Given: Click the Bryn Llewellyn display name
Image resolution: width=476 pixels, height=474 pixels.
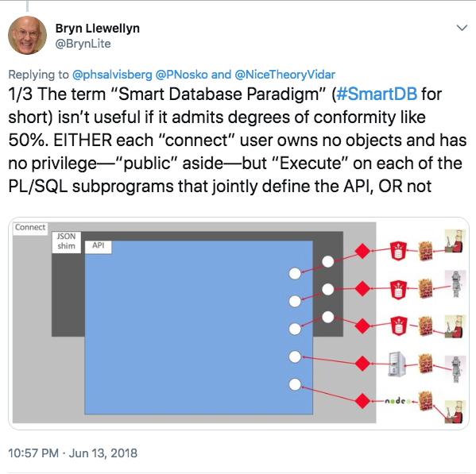Looking at the screenshot, I should (x=98, y=29).
